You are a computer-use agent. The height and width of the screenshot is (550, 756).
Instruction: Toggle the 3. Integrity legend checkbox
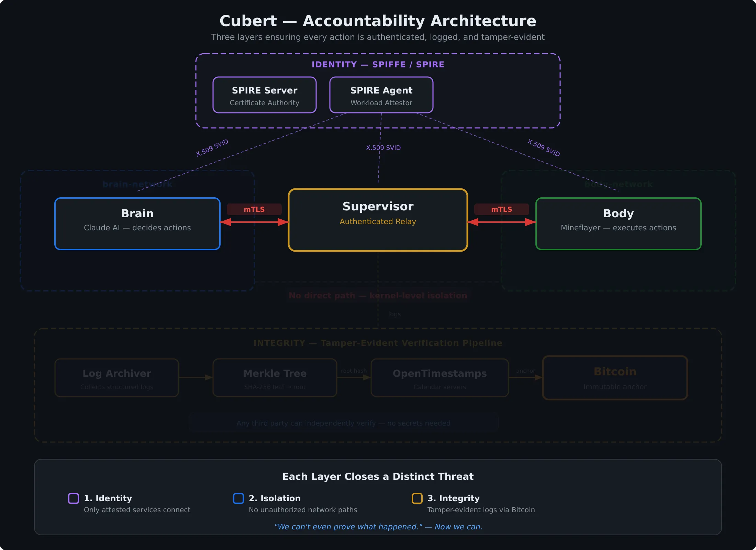click(417, 499)
